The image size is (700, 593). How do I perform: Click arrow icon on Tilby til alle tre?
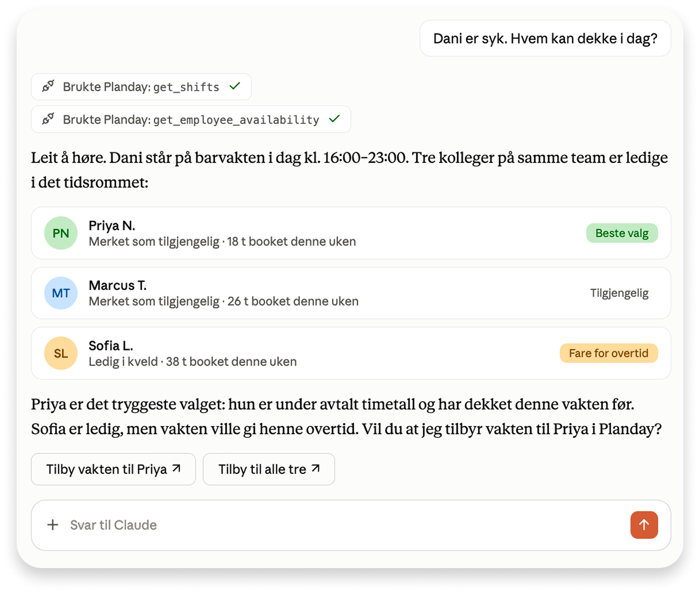[315, 468]
